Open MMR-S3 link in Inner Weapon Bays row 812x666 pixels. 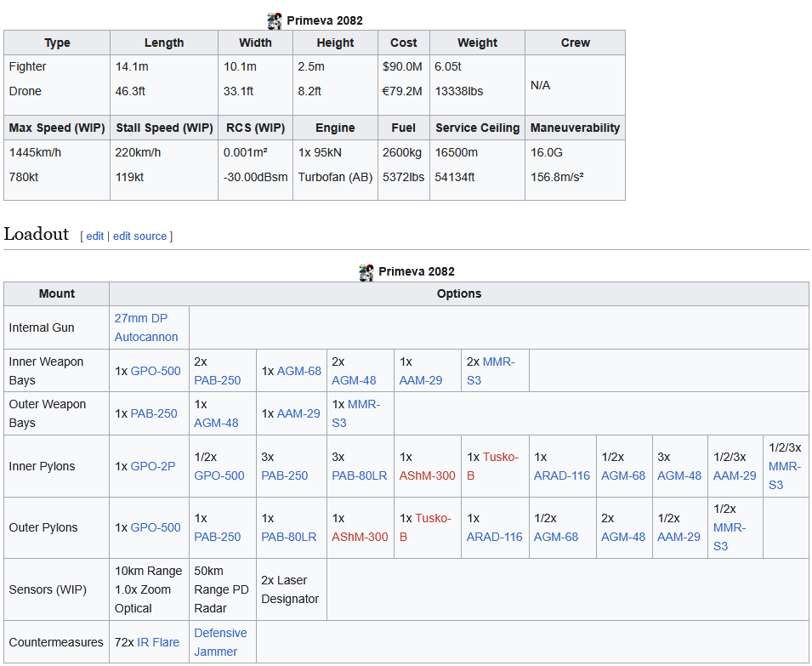click(491, 372)
